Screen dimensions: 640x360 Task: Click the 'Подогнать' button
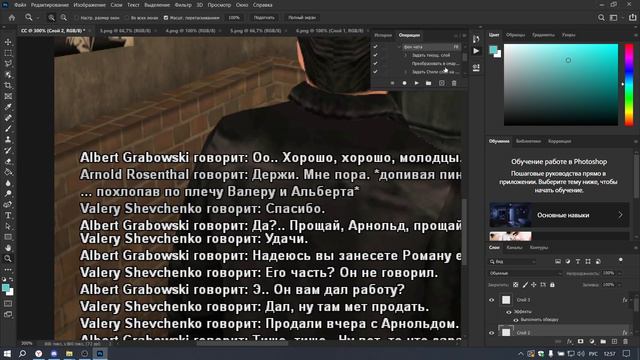(264, 18)
